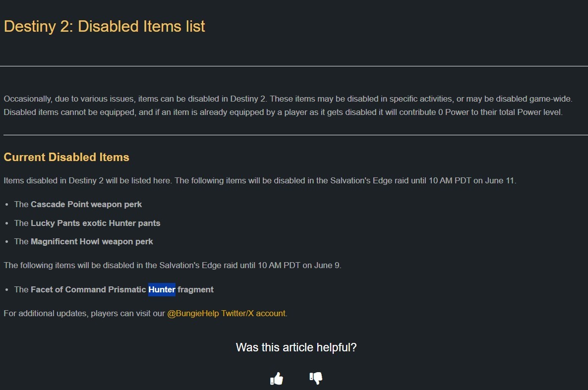Click the Current Disabled Items heading
Image resolution: width=588 pixels, height=390 pixels.
click(x=66, y=157)
